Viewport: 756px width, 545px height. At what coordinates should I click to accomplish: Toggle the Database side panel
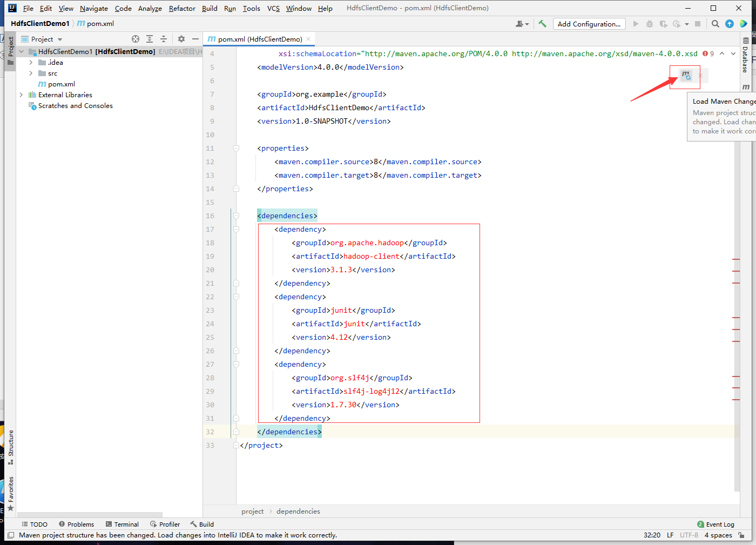coord(745,55)
